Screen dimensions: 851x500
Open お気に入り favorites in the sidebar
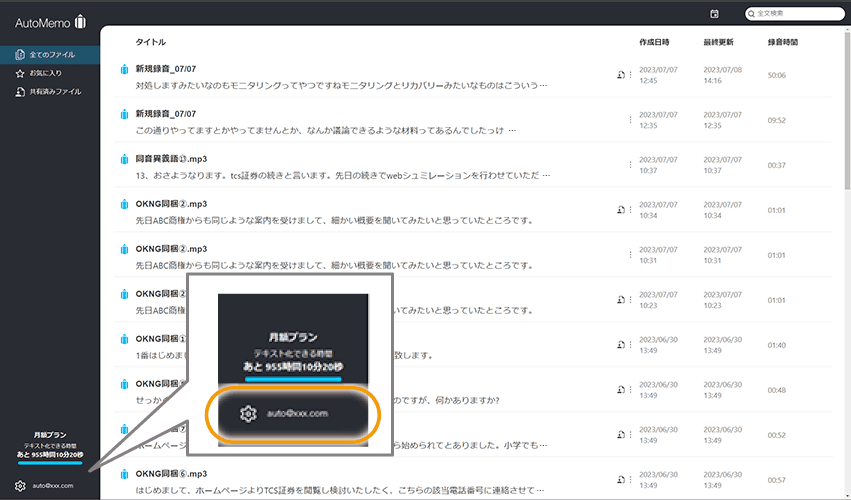click(x=45, y=73)
